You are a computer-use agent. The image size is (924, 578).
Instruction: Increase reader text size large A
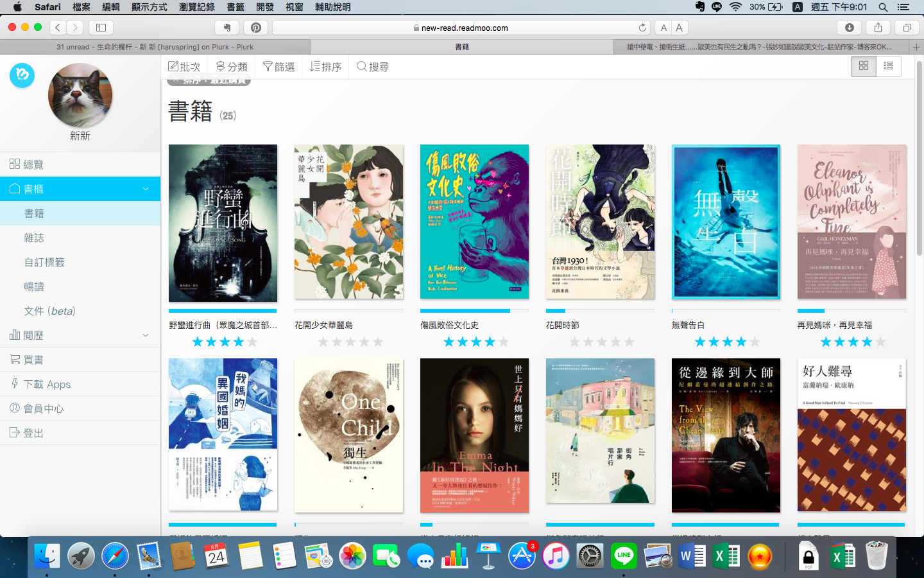(680, 27)
